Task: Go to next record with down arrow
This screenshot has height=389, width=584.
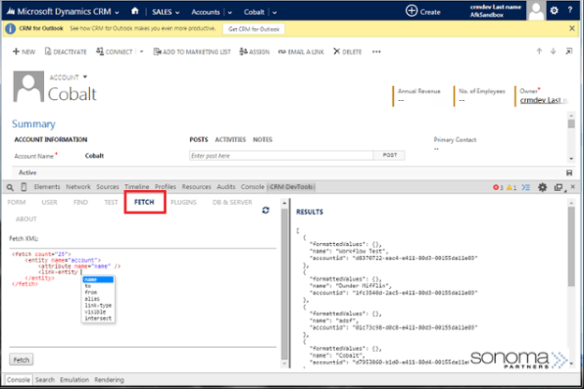Action: pyautogui.click(x=553, y=51)
